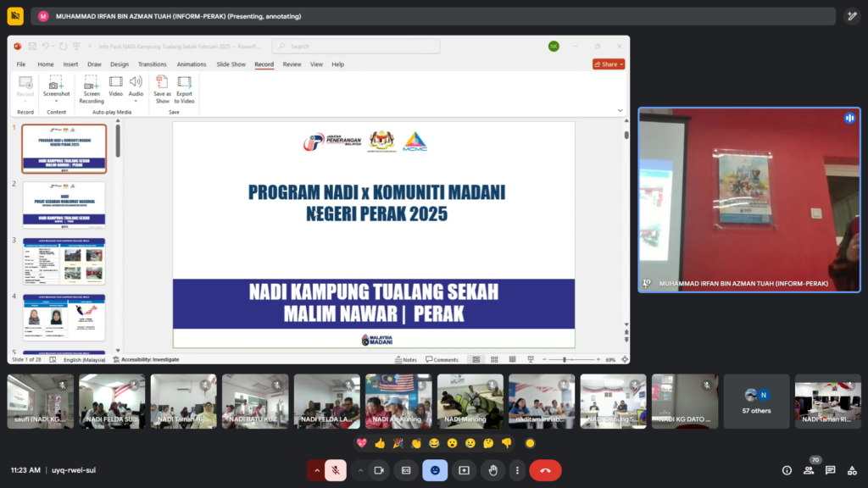Screen dimensions: 868x488
Task: Toggle the camera button
Action: [379, 470]
